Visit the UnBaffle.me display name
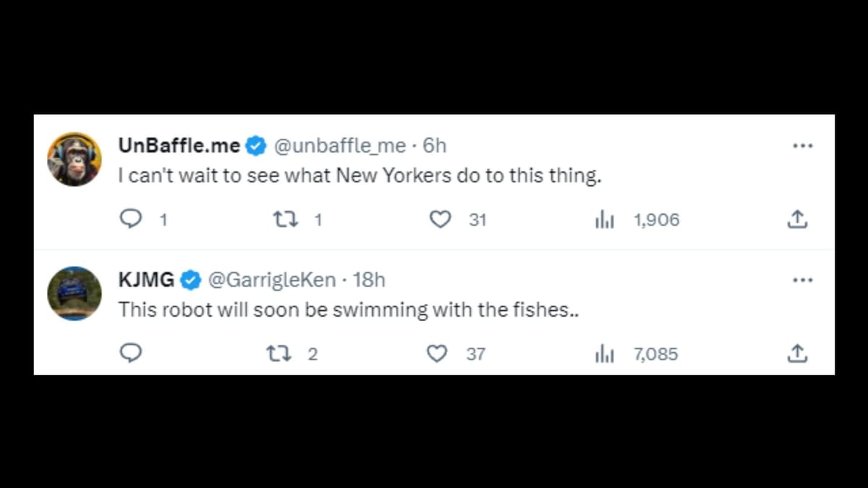This screenshot has height=488, width=868. [179, 145]
